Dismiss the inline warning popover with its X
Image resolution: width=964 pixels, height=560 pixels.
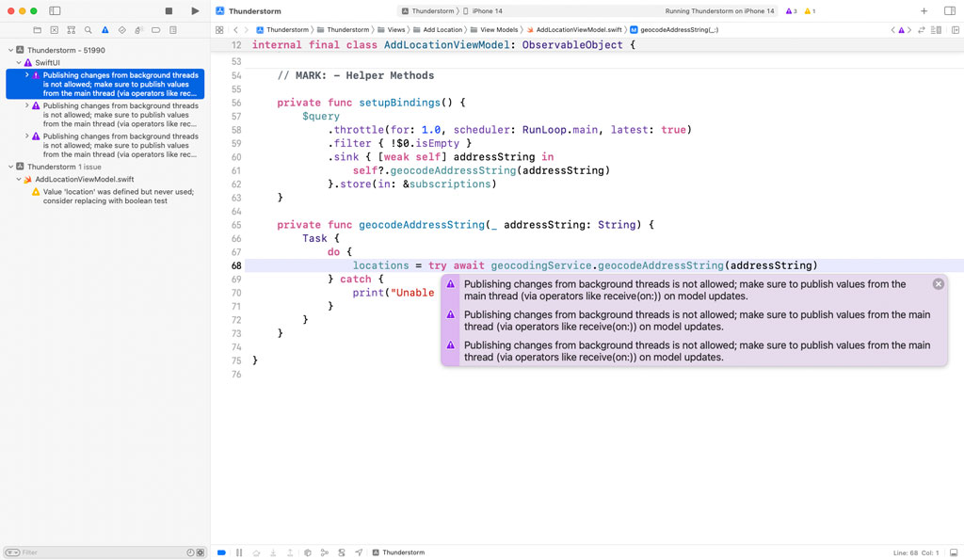[x=938, y=283]
